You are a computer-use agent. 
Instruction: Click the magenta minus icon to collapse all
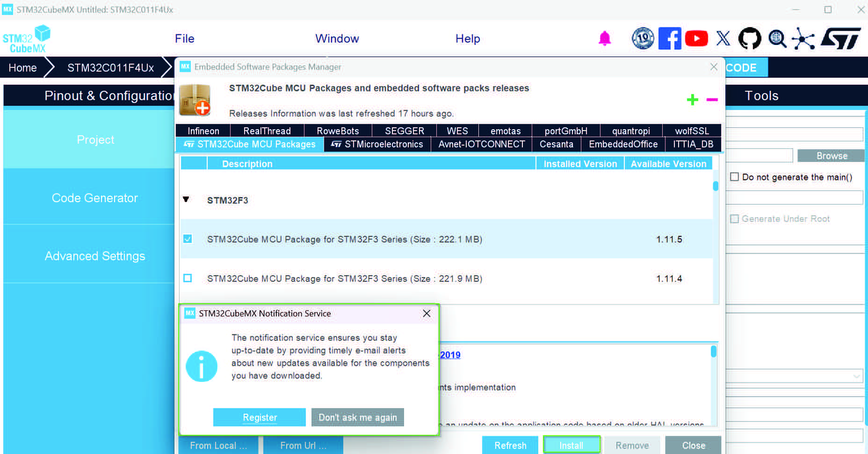(712, 99)
